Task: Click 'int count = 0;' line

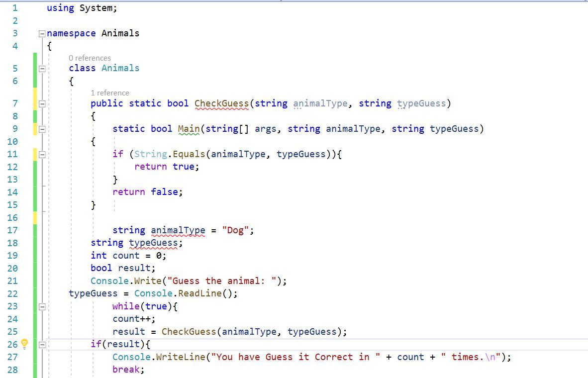Action: 129,255
